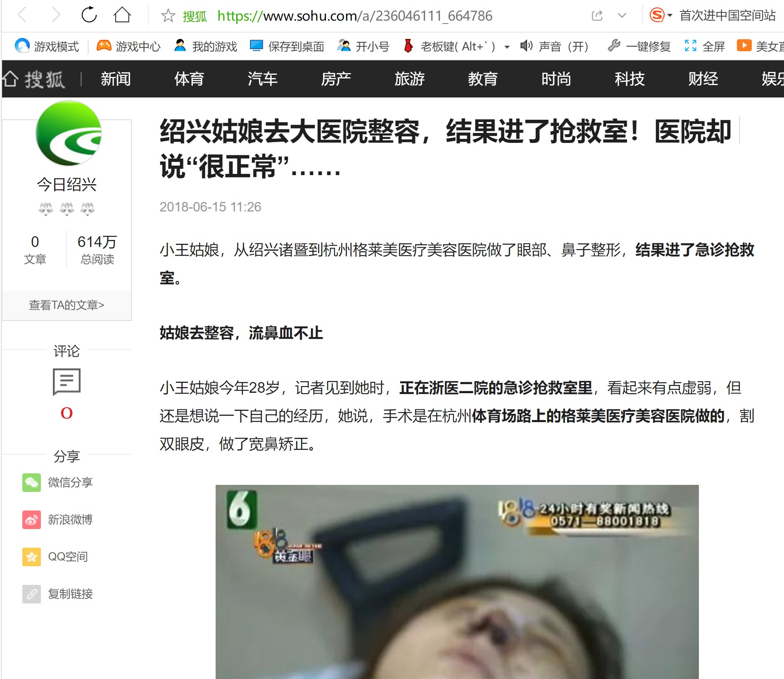Open the 体育 navigation tab
The height and width of the screenshot is (679, 784).
(189, 79)
